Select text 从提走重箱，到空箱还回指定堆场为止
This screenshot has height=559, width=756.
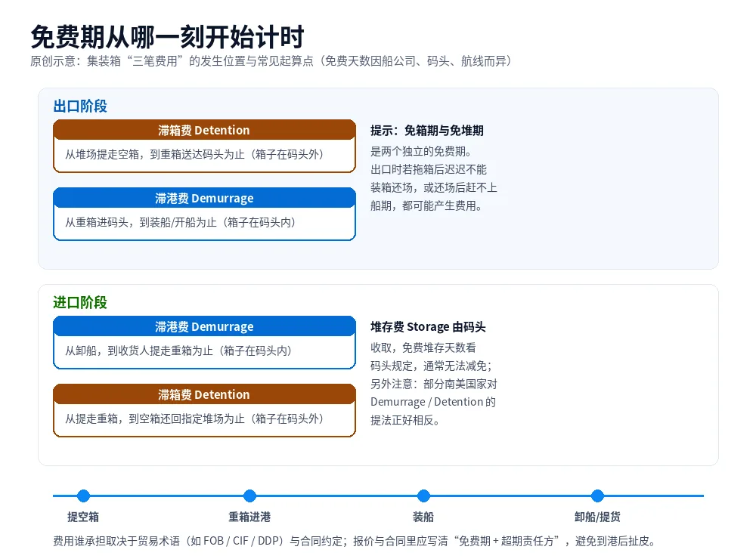point(155,418)
